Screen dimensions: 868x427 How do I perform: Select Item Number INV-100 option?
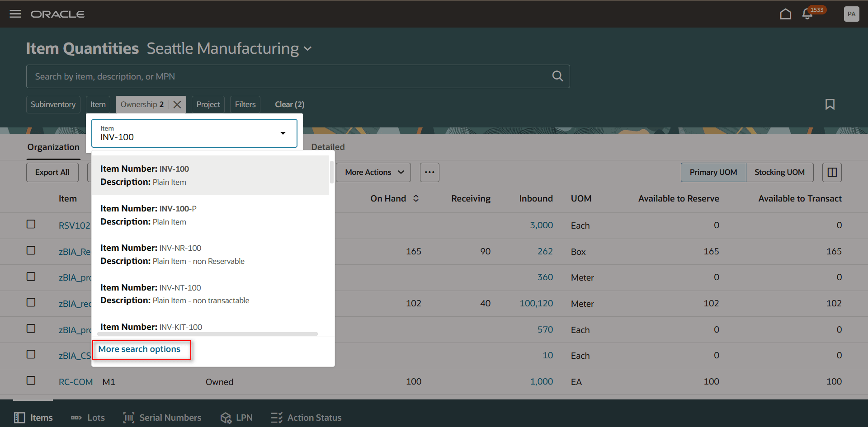[210, 175]
